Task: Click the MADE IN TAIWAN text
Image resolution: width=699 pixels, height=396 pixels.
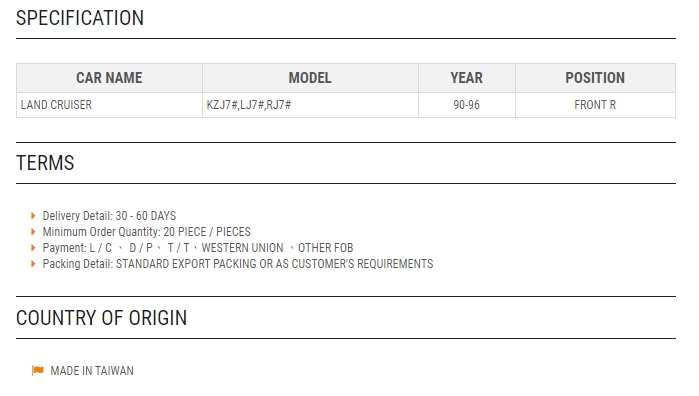Action: [x=92, y=371]
